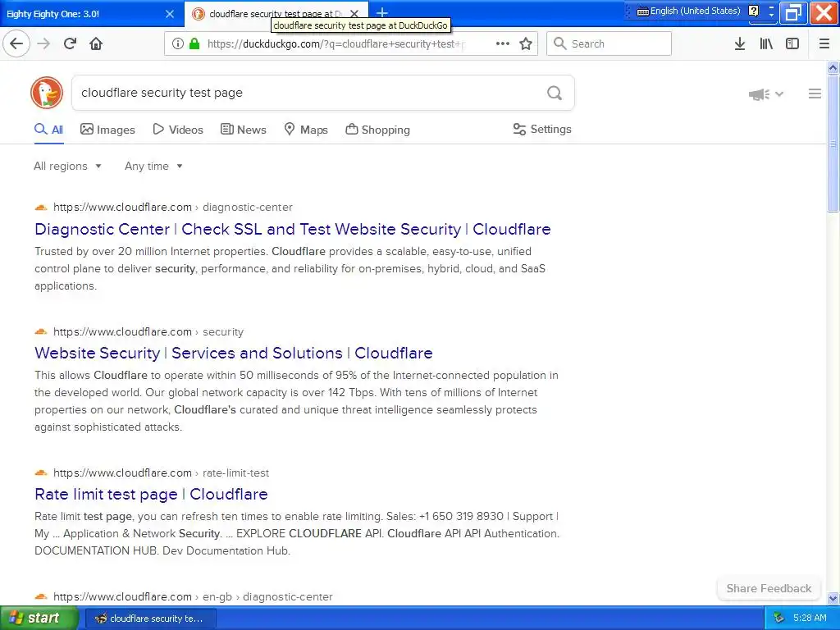Toggle the sidebar view icon
The width and height of the screenshot is (840, 630).
(x=792, y=43)
